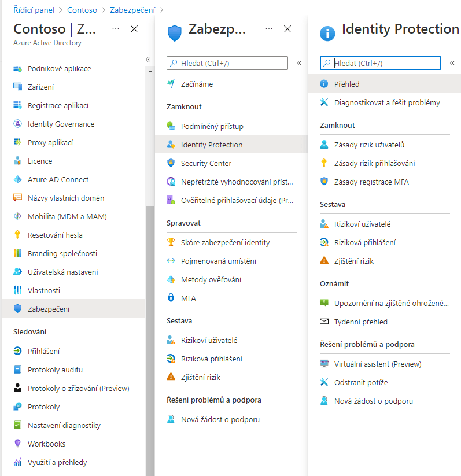Viewport: 461px width, 476px height.
Task: Select Zásady rizik uživatelů menu item
Action: (x=369, y=145)
